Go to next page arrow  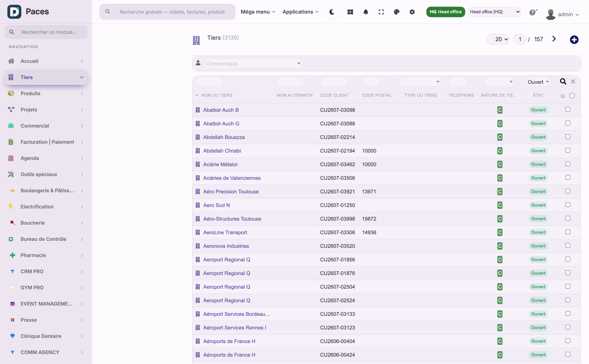554,39
